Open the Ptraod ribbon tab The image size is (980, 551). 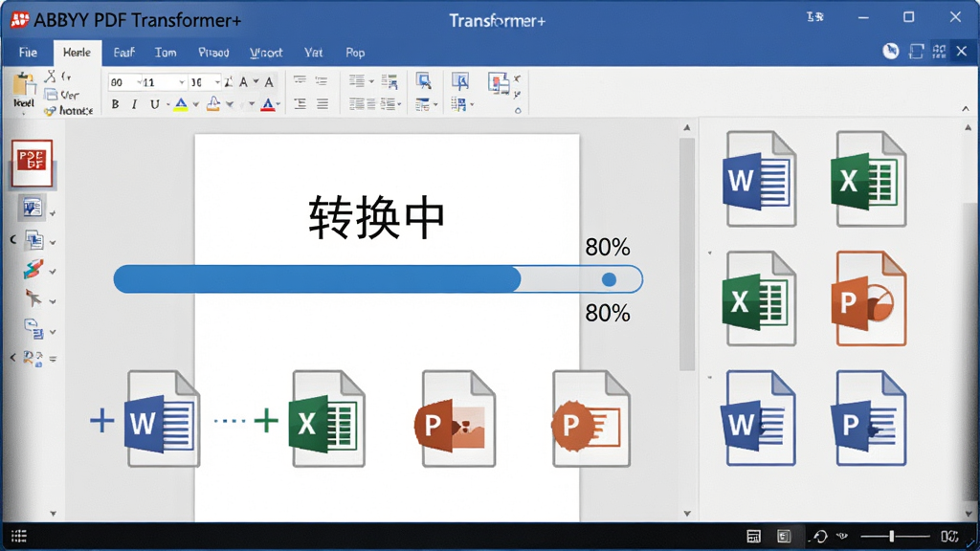[213, 53]
